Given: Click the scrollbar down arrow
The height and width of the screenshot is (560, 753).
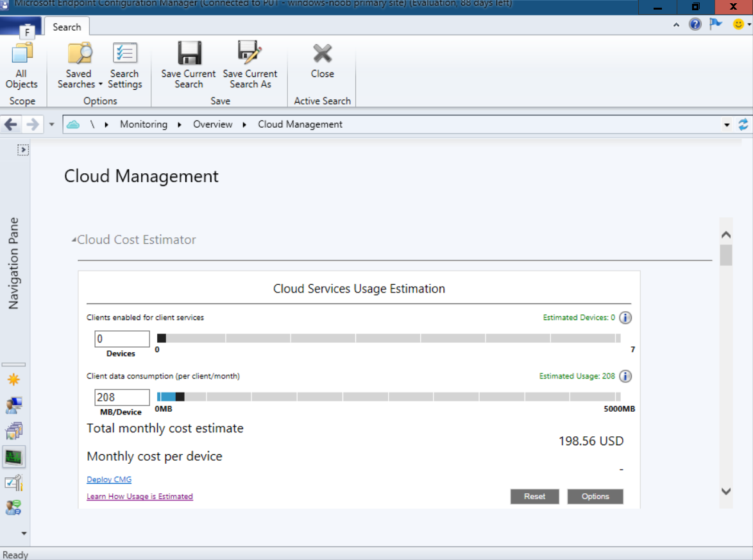Looking at the screenshot, I should [x=725, y=491].
